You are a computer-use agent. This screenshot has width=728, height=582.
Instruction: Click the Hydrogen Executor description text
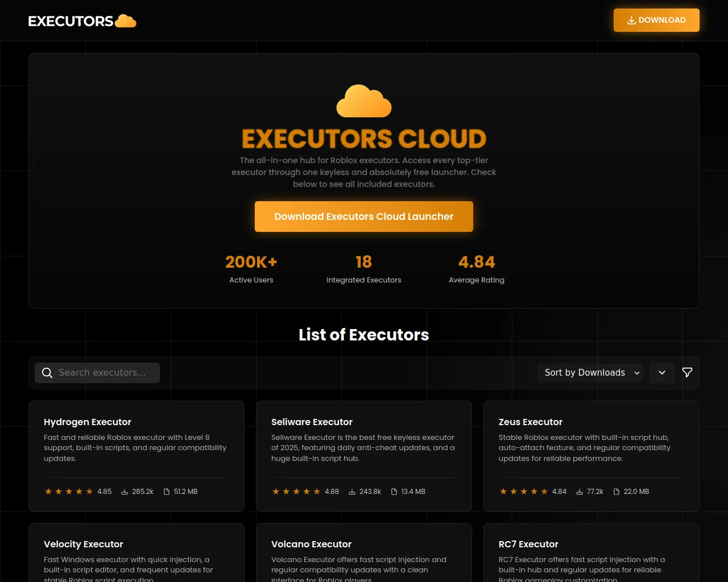pos(135,448)
